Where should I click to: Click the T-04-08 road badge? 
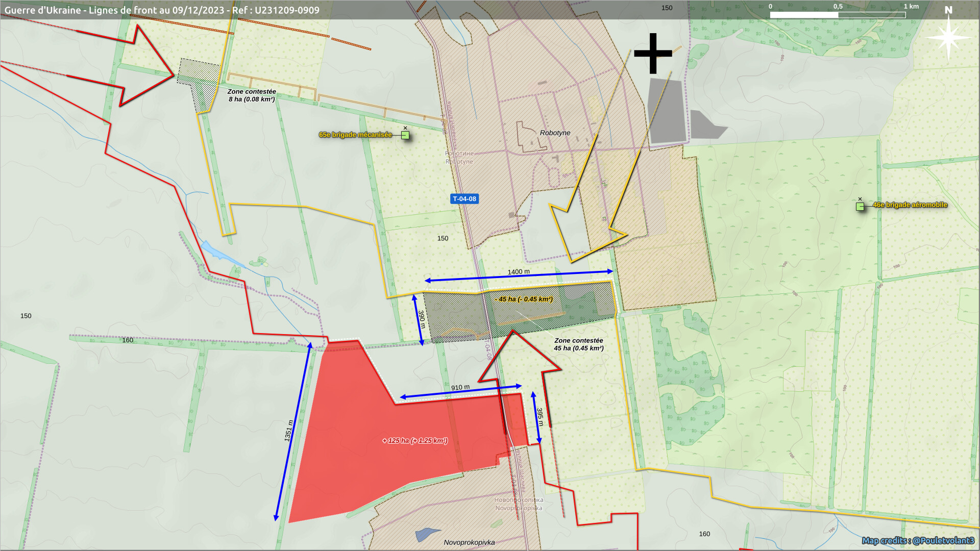coord(464,199)
